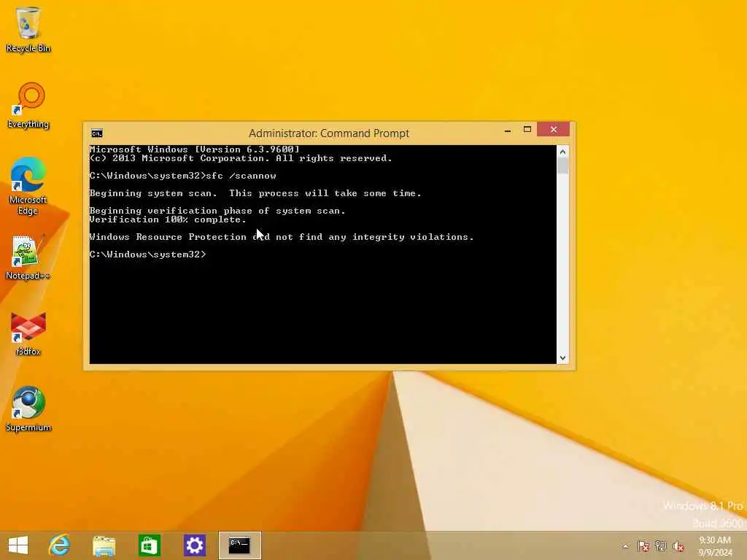This screenshot has width=747, height=560.
Task: Open File Explorer from taskbar
Action: pyautogui.click(x=104, y=545)
